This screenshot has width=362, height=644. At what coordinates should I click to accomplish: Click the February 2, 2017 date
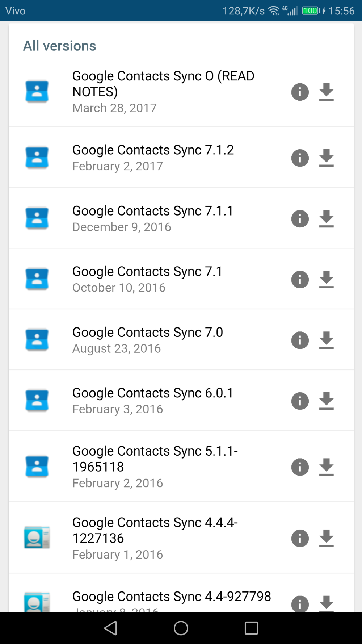tap(118, 166)
